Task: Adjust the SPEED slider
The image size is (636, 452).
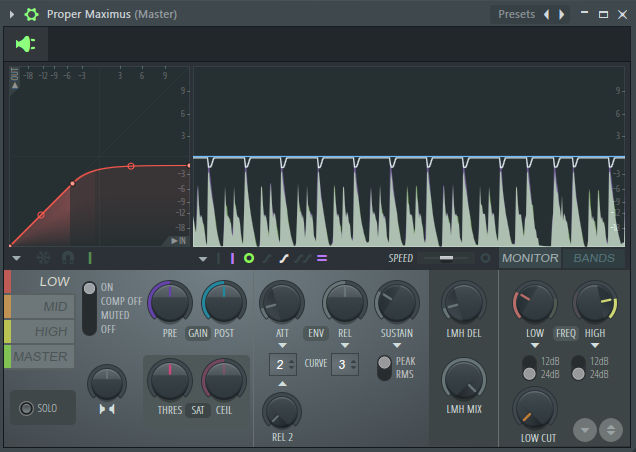Action: click(x=446, y=258)
